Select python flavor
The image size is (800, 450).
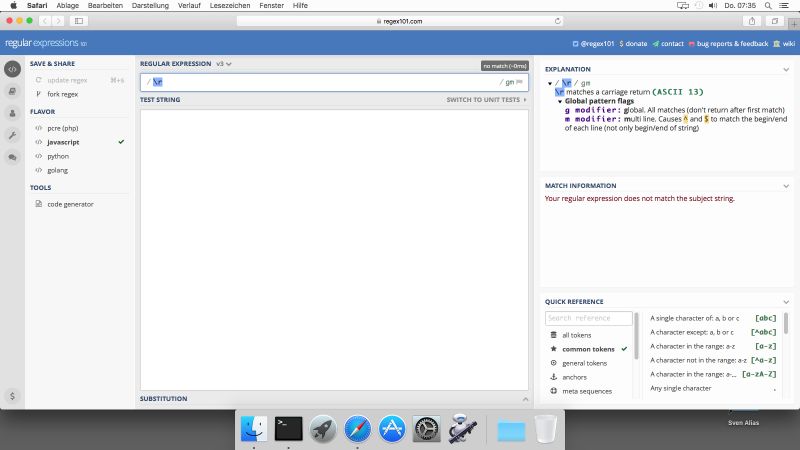point(80,156)
